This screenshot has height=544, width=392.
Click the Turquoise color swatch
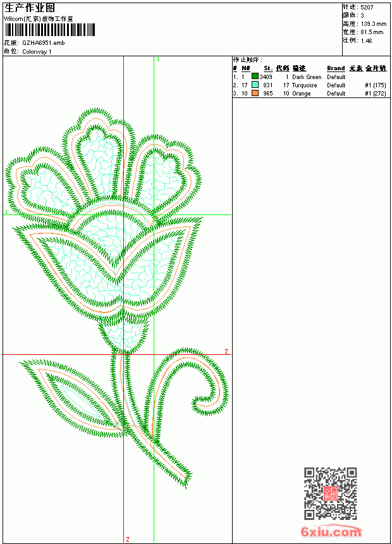point(255,85)
